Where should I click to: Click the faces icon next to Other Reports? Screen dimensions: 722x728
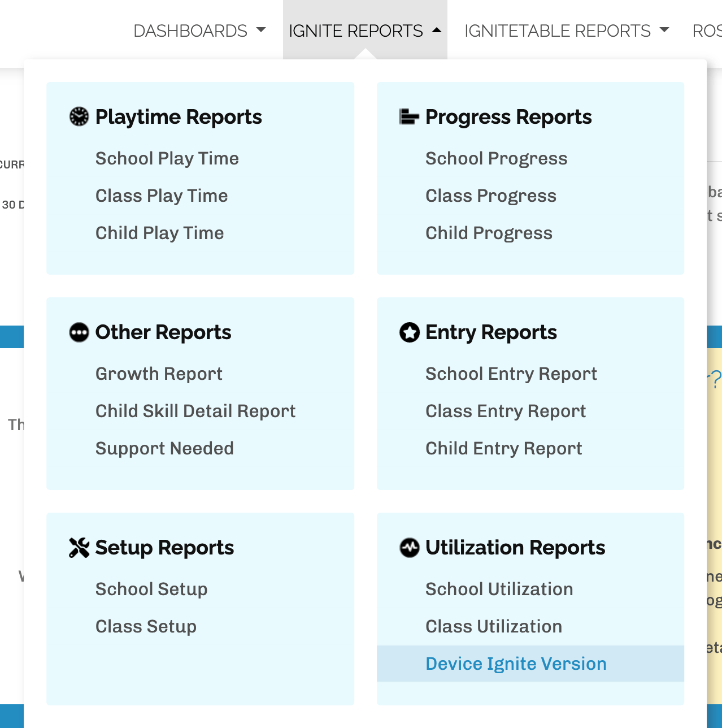(79, 332)
